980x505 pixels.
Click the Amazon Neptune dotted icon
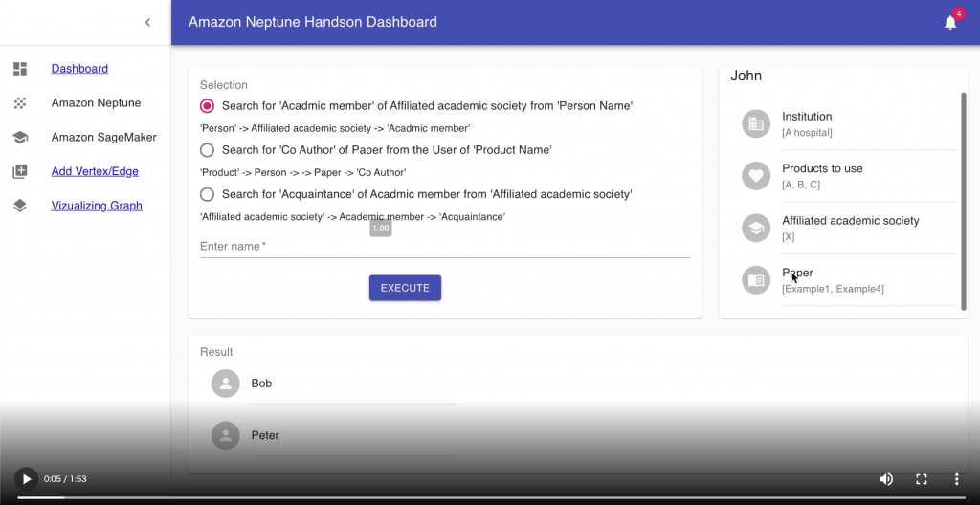(20, 103)
